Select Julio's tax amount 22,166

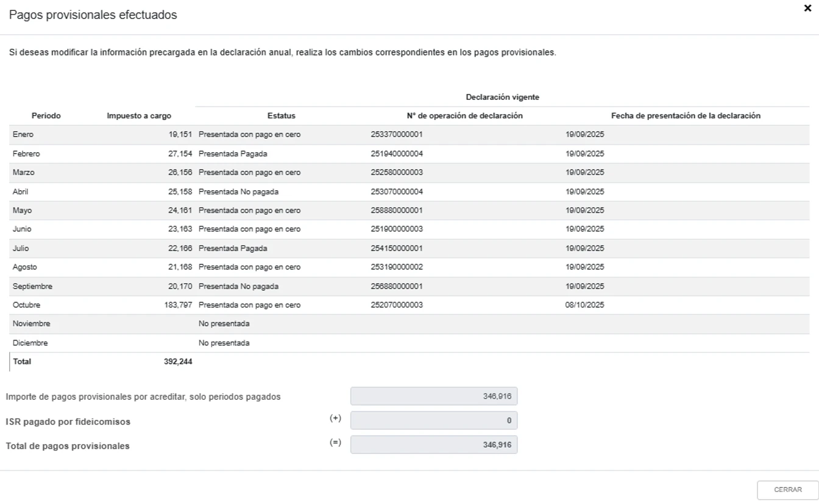180,248
